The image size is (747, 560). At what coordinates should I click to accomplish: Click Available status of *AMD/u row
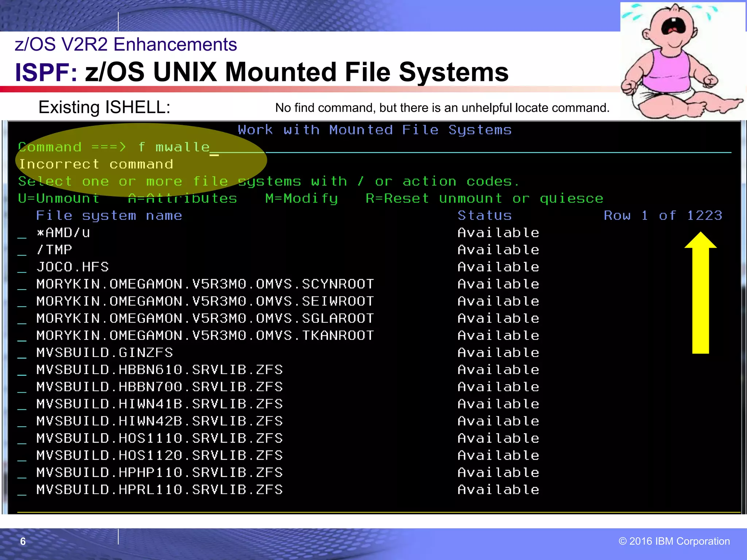[498, 233]
